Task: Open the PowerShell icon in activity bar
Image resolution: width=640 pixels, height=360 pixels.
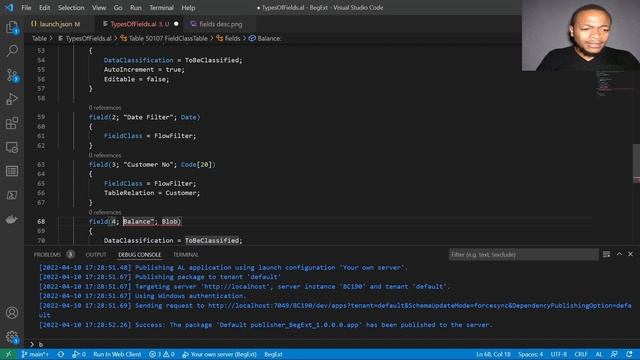Action: [x=12, y=195]
